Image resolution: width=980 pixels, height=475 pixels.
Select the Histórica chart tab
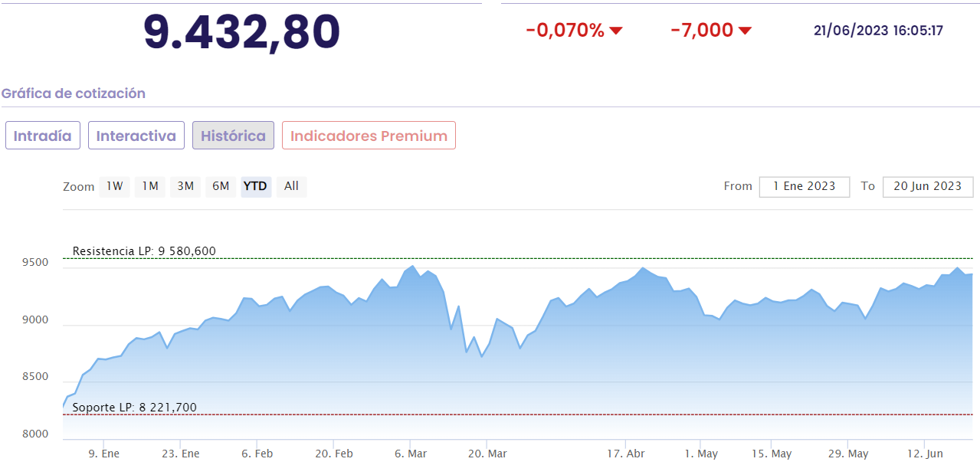233,136
